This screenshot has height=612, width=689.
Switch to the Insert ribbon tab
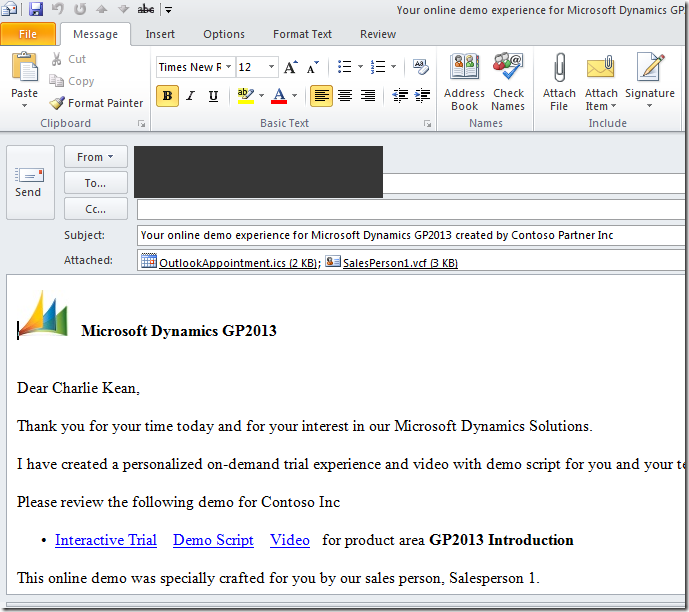[x=160, y=34]
